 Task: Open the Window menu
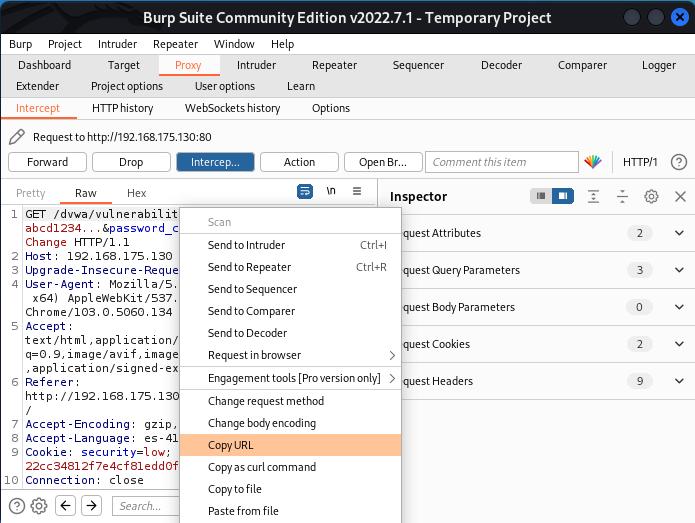click(x=234, y=44)
